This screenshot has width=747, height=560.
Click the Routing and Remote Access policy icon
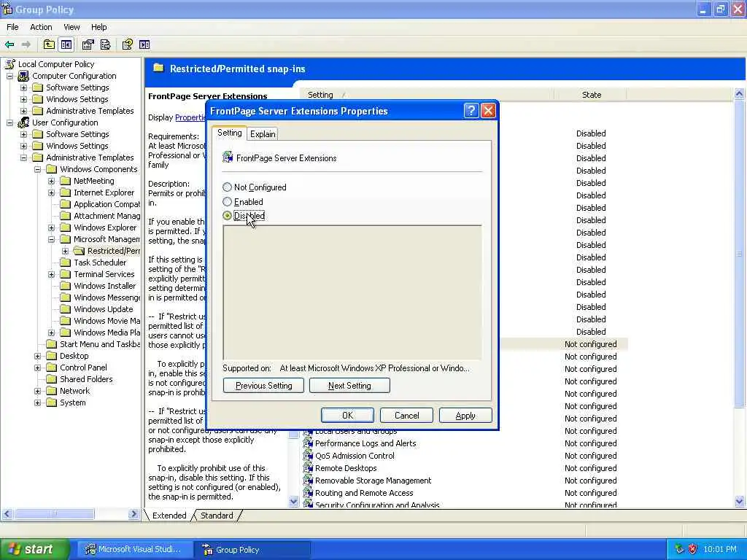point(309,493)
